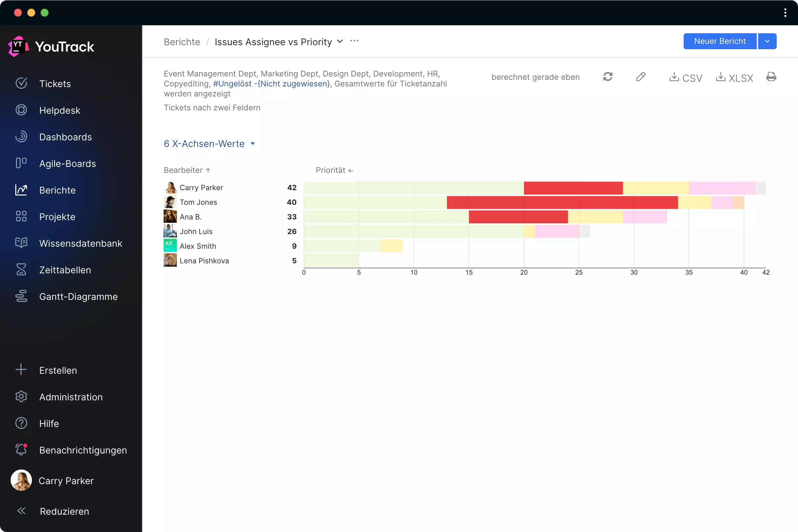This screenshot has width=798, height=532.
Task: Open the Gantt-Diagramme view
Action: (78, 296)
